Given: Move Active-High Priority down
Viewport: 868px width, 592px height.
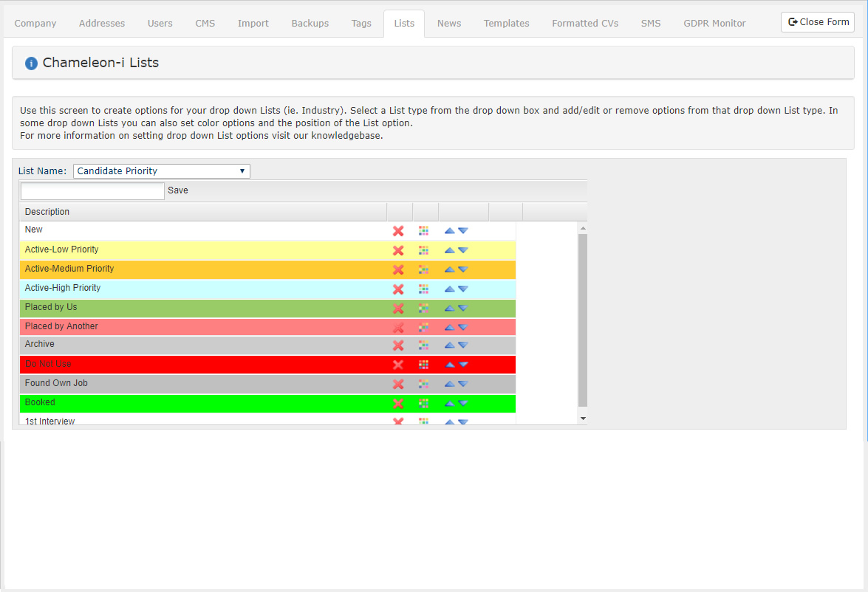Looking at the screenshot, I should 463,289.
